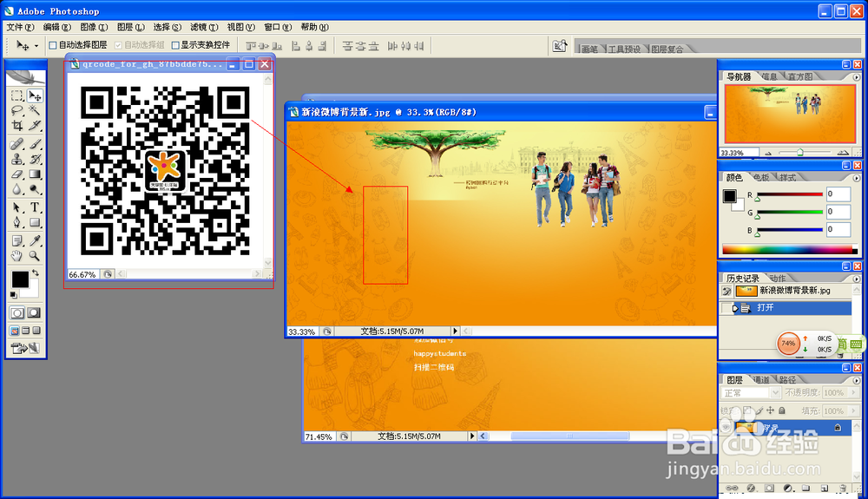This screenshot has height=499, width=868.
Task: Toggle lock all in Layers panel
Action: 782,410
